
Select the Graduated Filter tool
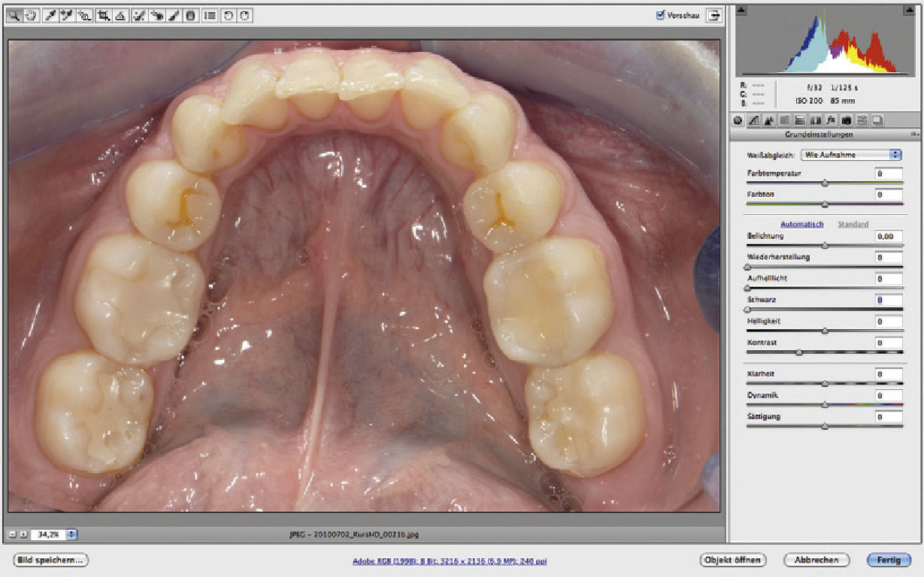(191, 15)
